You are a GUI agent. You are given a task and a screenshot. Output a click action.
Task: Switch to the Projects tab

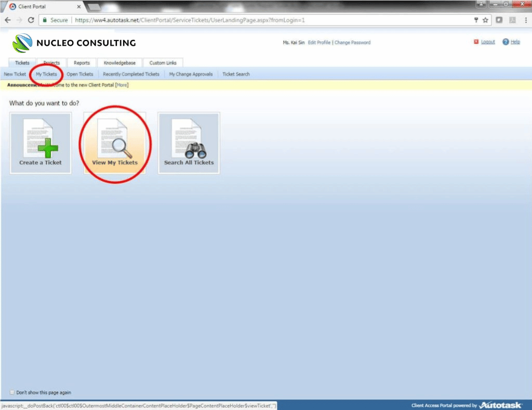point(51,63)
